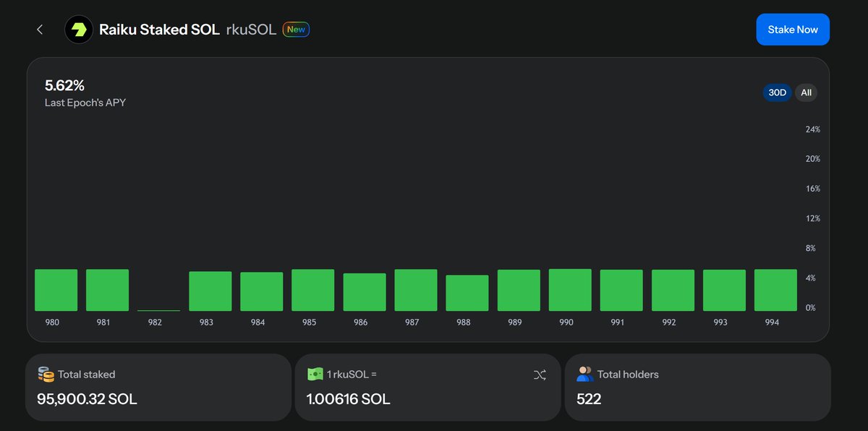Click the 20% y-axis label
Image resolution: width=868 pixels, height=431 pixels.
(813, 159)
